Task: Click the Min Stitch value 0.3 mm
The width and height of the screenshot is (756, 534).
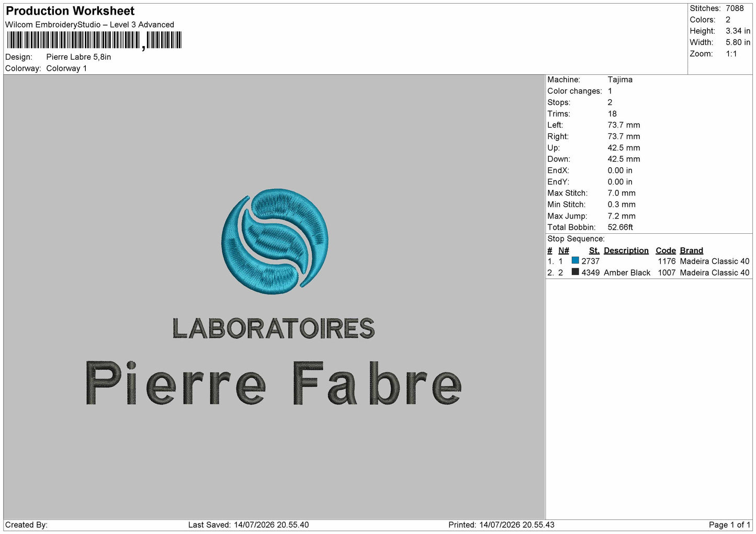Action: [x=622, y=204]
